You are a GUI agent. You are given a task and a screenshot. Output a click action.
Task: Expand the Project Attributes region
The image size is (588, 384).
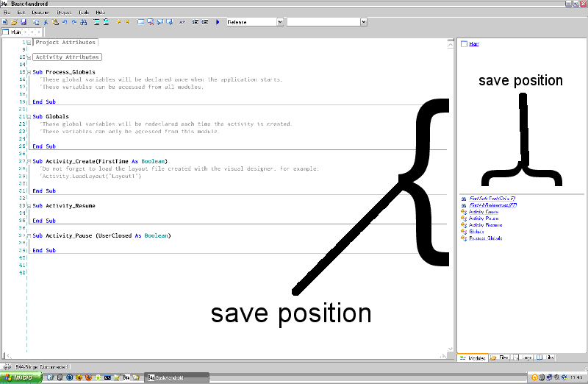click(x=29, y=43)
